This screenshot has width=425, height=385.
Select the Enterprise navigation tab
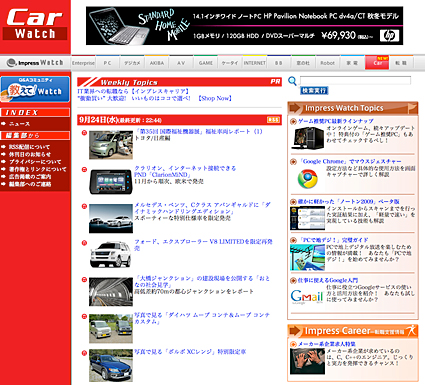(83, 63)
